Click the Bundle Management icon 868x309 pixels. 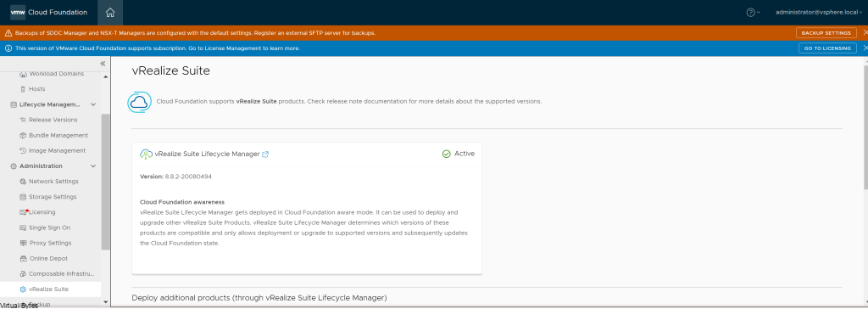tap(23, 135)
